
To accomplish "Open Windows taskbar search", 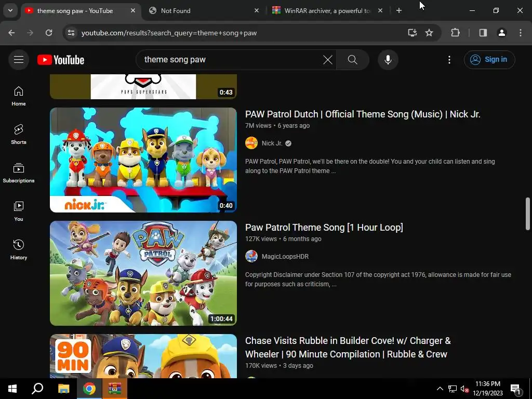I will (x=37, y=389).
